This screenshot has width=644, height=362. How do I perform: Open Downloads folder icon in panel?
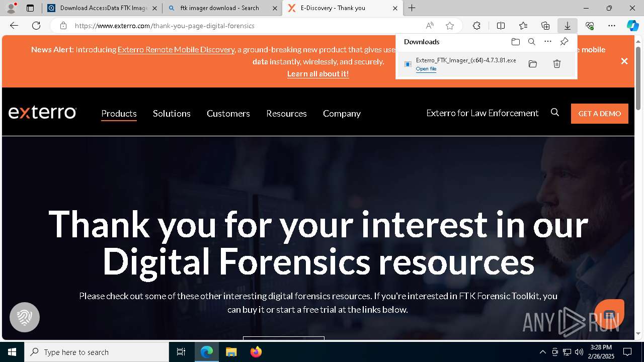pyautogui.click(x=515, y=42)
